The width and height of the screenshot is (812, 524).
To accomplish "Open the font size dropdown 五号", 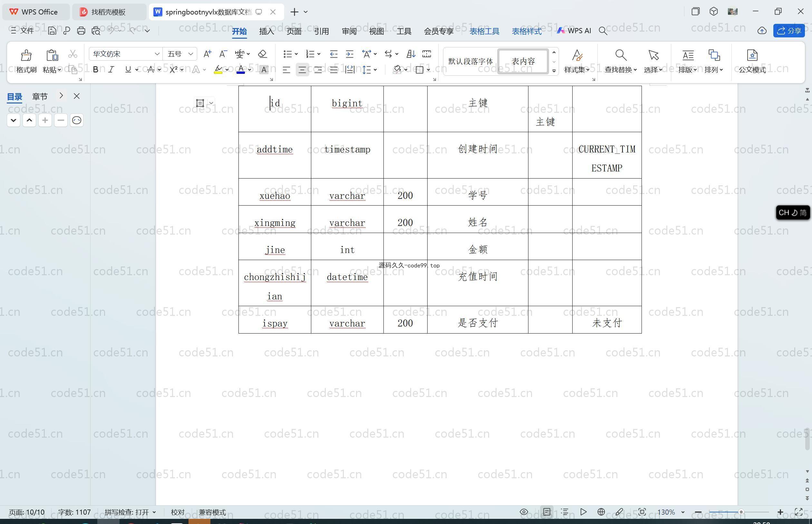I will pos(190,54).
